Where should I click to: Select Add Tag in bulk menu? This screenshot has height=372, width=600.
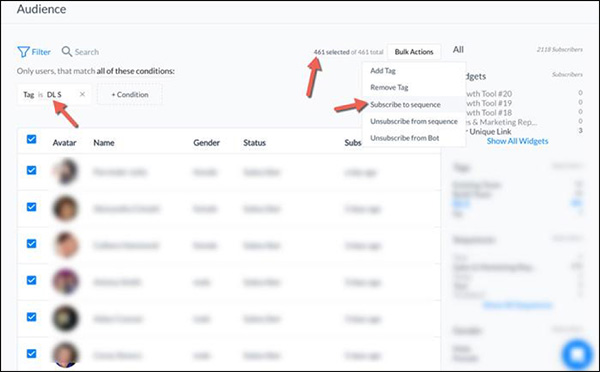(383, 71)
